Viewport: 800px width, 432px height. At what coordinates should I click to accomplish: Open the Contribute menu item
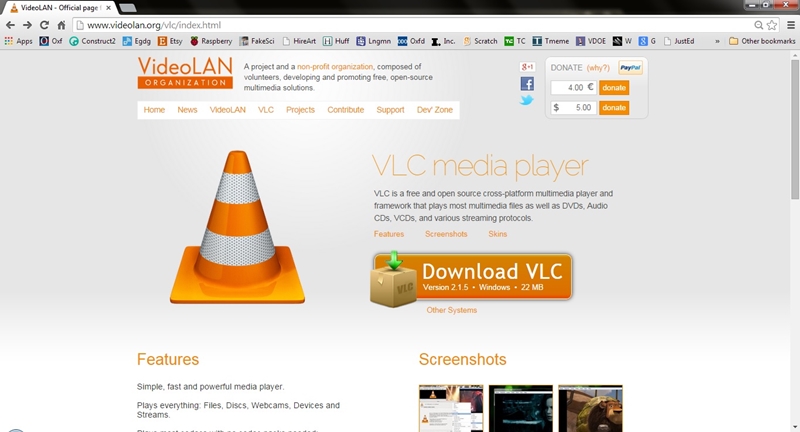point(346,110)
